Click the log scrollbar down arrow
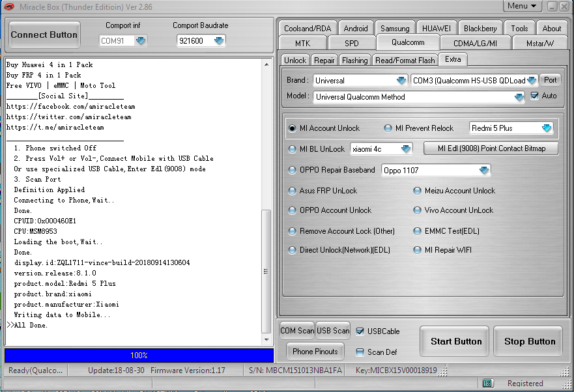This screenshot has height=392, width=574. click(266, 340)
